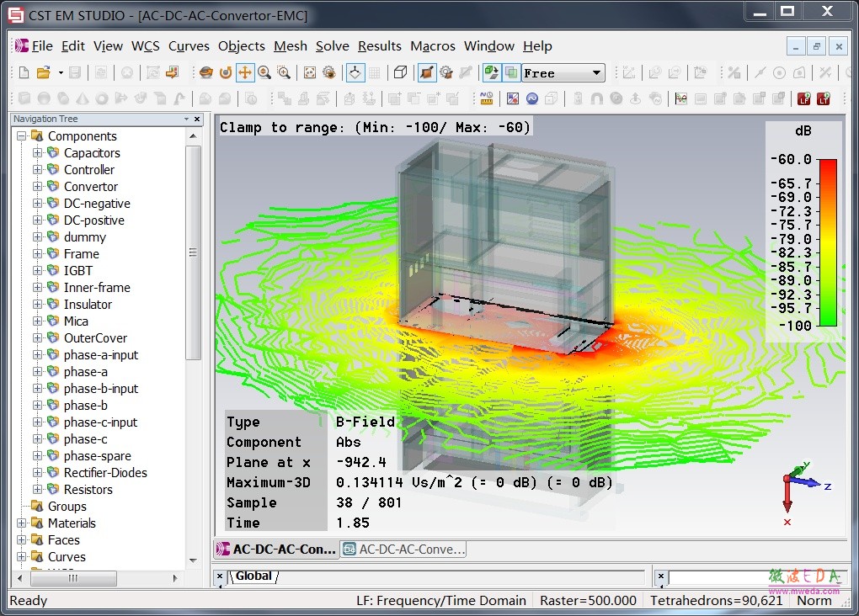The image size is (859, 616).
Task: Toggle the field-on-plane 3D view button
Action: coord(492,73)
